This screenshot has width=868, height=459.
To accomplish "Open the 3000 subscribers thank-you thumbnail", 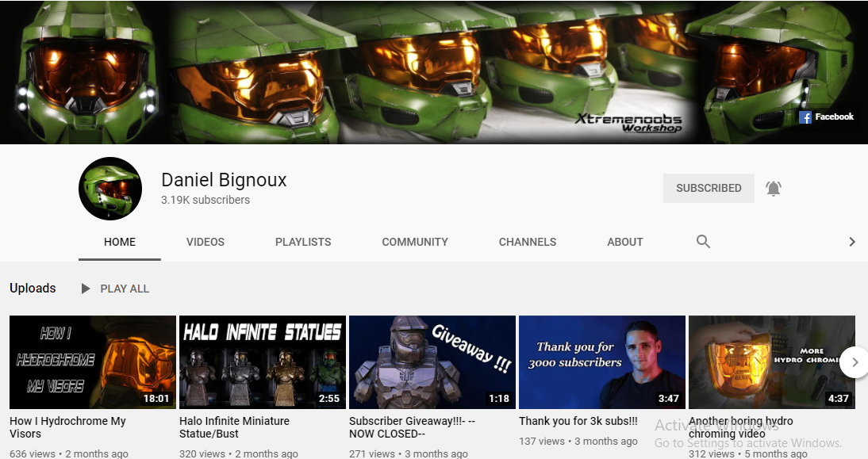I will 602,362.
